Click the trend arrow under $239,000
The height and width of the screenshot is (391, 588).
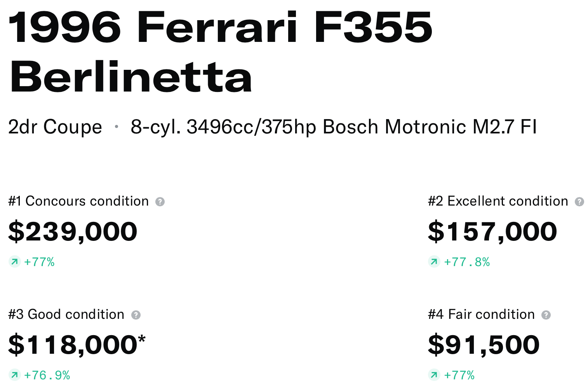click(x=14, y=262)
